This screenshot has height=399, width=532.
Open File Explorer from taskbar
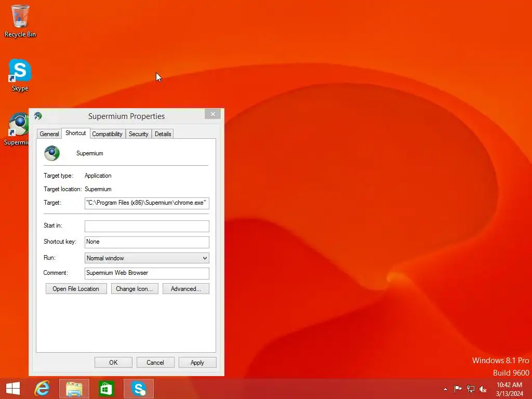click(x=74, y=389)
